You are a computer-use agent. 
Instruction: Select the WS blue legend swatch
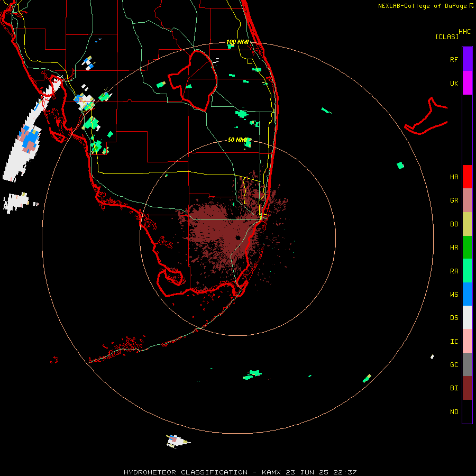point(467,294)
